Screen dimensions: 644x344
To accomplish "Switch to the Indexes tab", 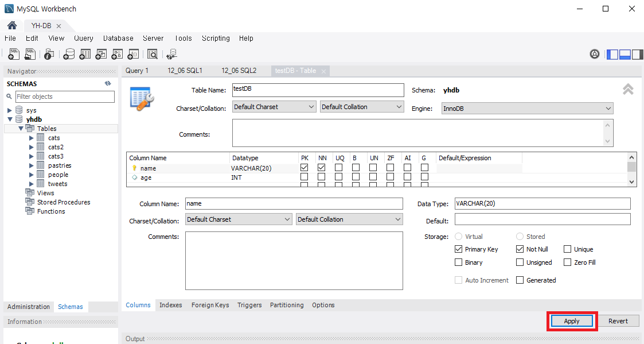I will click(171, 305).
